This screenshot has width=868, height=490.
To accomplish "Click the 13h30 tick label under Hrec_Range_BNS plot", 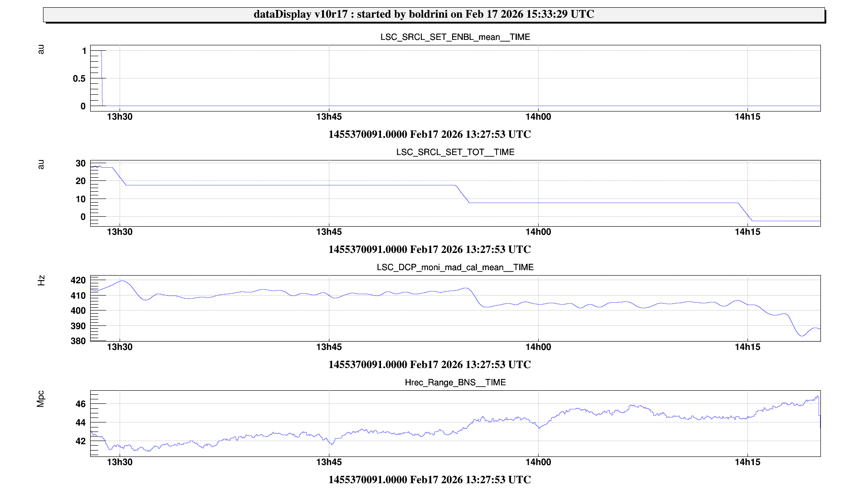I will pos(120,462).
